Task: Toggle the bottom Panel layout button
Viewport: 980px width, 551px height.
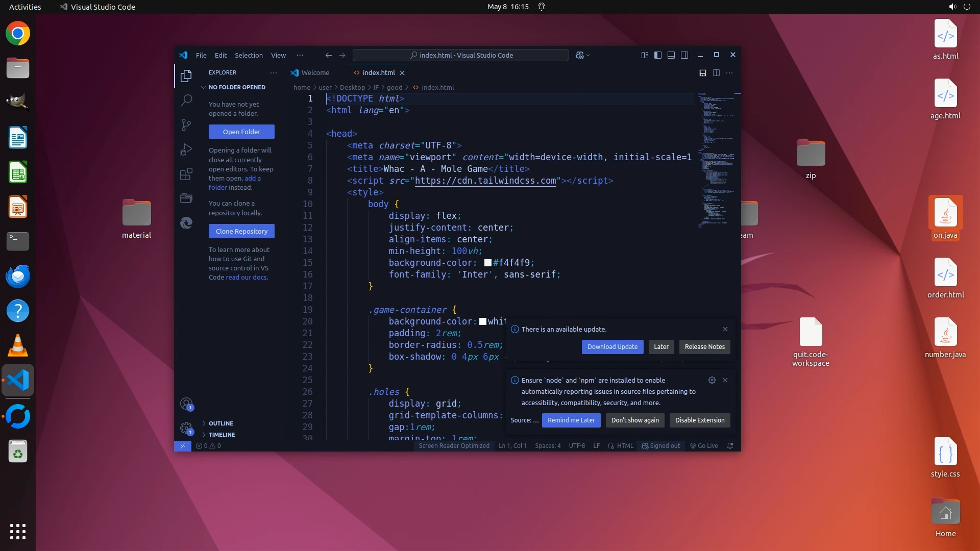Action: pos(671,55)
